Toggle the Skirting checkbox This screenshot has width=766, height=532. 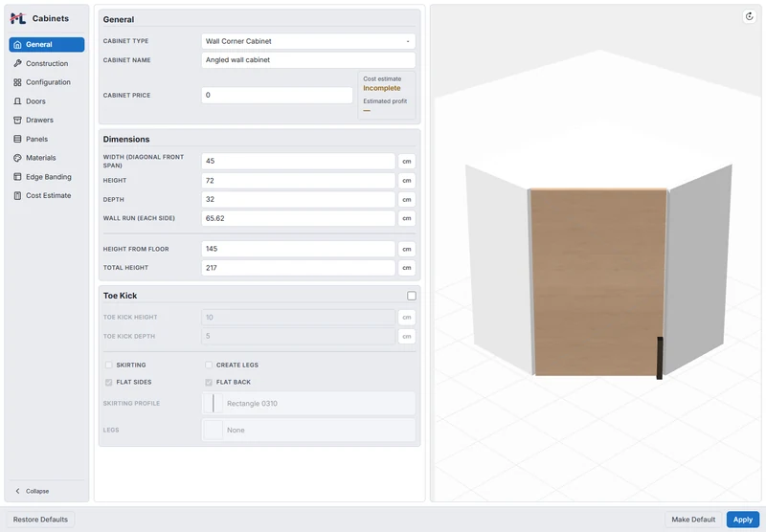click(x=108, y=366)
